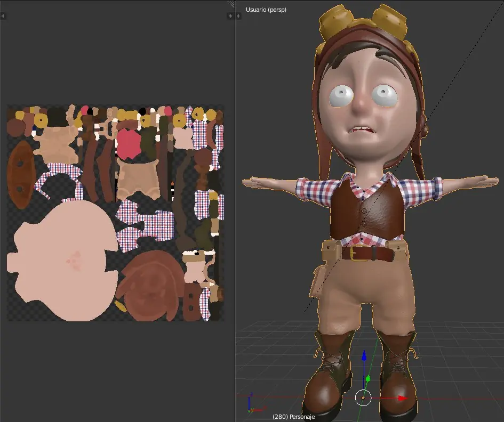504x422 pixels.
Task: Pick the green Y-axis manipulator handle
Action: [367, 379]
